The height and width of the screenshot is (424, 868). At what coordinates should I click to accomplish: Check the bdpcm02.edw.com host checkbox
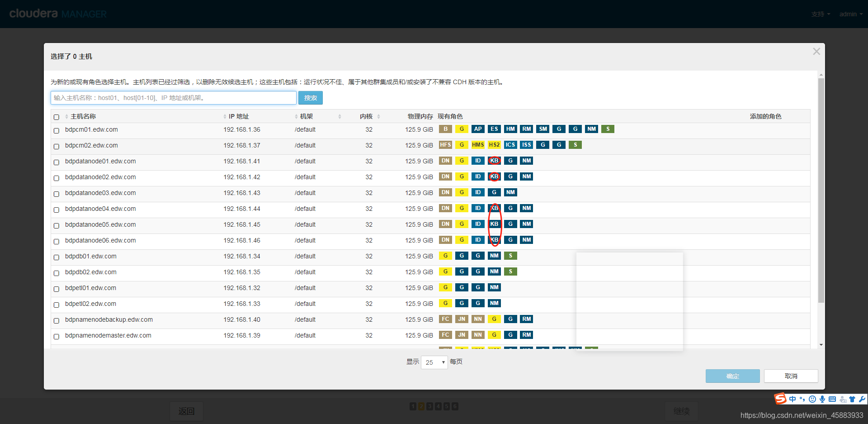(57, 146)
